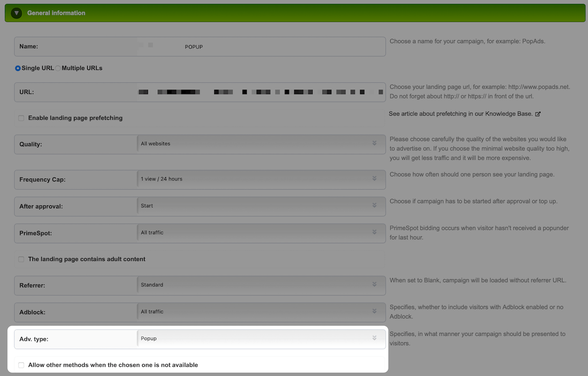Click the Referrer Blank help description
Viewport: 588px width, 376px height.
pos(478,280)
